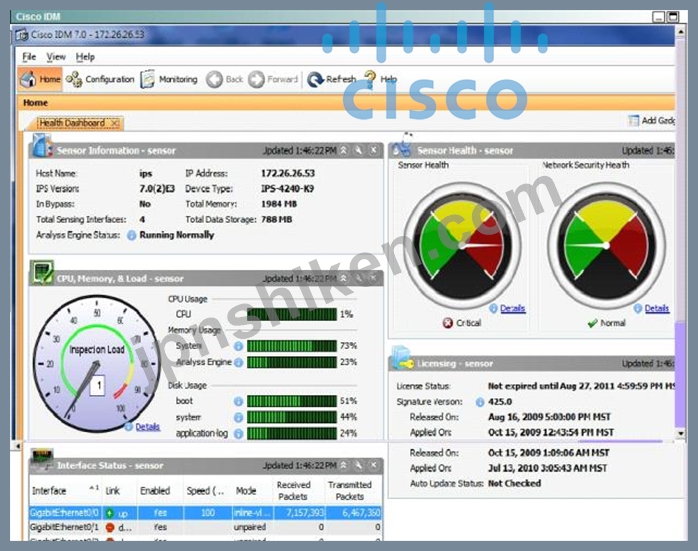Click the Inspection Load gauge

pyautogui.click(x=97, y=363)
